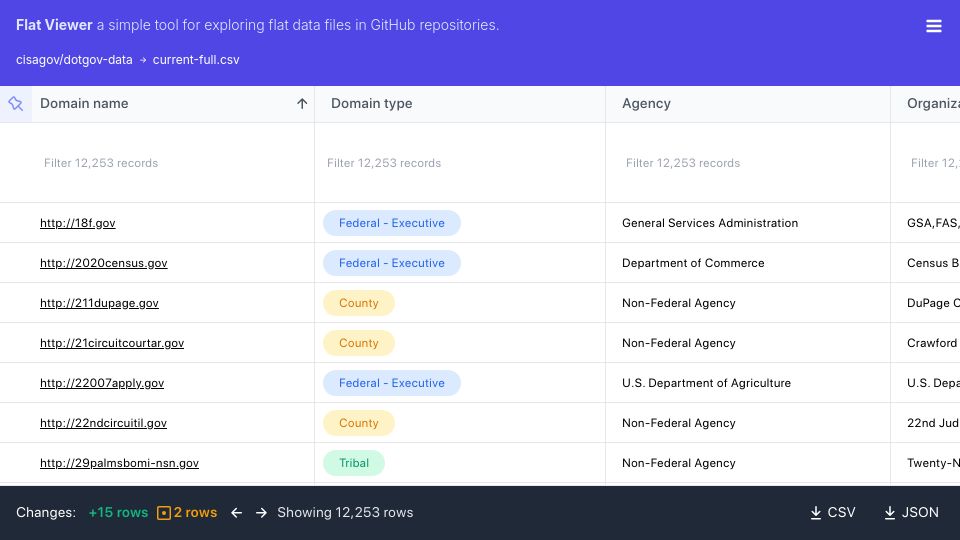Click the Domain name column header
The height and width of the screenshot is (540, 960).
point(84,103)
